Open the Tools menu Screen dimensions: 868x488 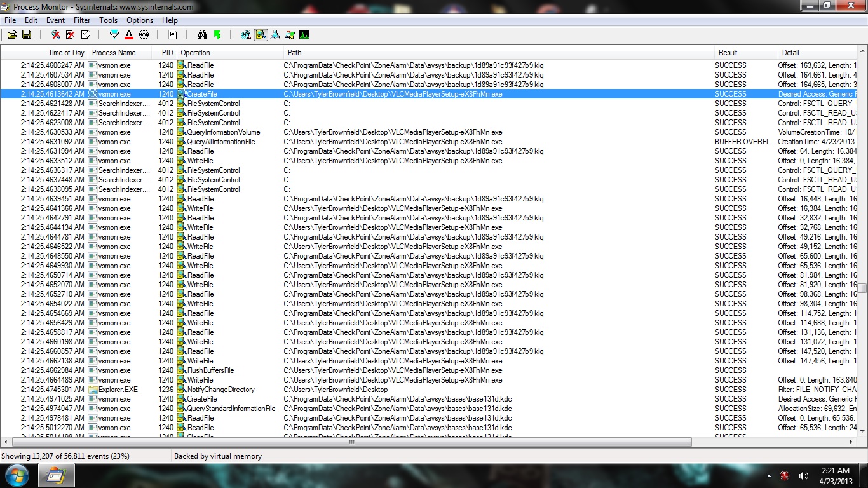click(109, 20)
